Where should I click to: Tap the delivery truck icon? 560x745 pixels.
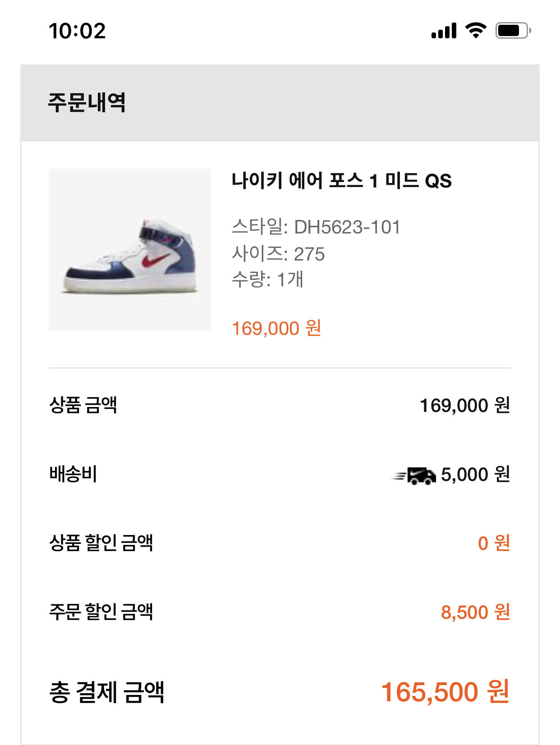coord(415,475)
